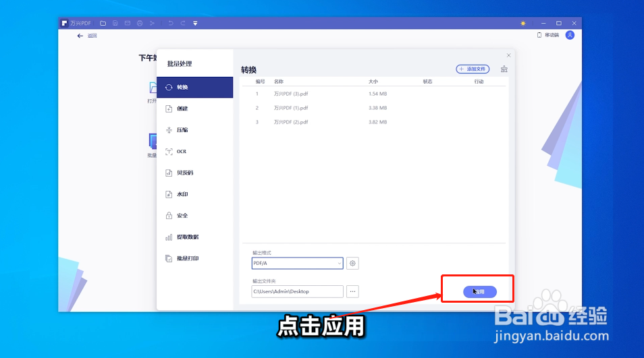The height and width of the screenshot is (358, 644).
Task: Click the 3.38 MB size cell
Action: 378,108
